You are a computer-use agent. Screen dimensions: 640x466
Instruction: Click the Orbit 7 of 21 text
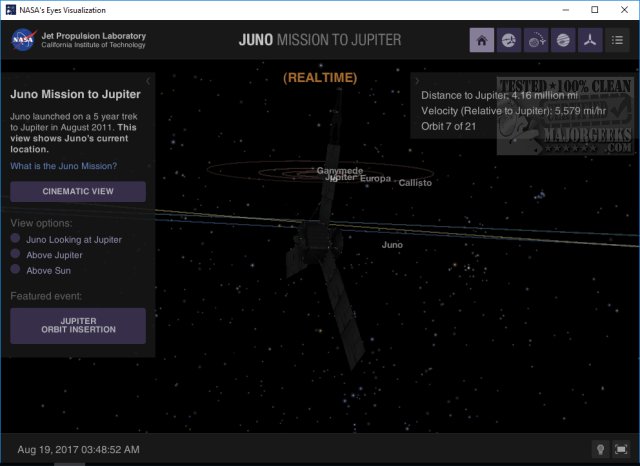tap(449, 126)
